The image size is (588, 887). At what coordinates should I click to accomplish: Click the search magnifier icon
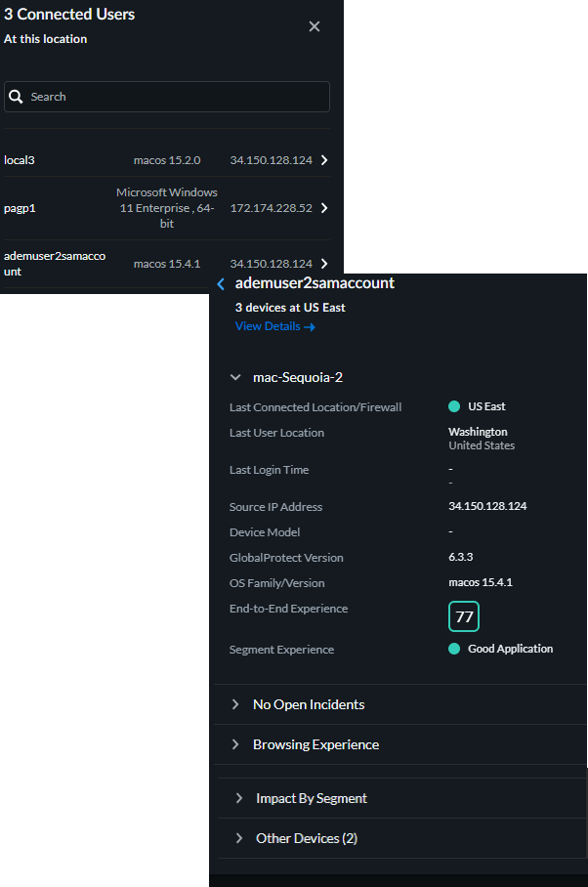click(x=16, y=97)
